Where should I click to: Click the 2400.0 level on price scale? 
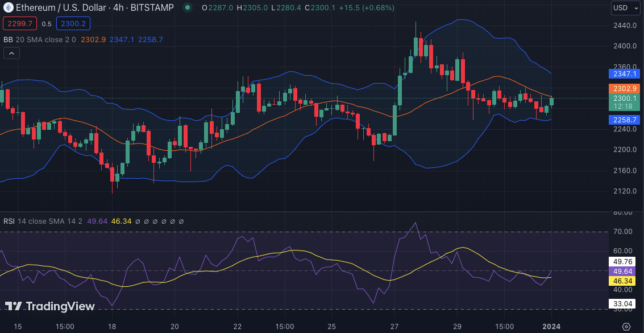[624, 46]
